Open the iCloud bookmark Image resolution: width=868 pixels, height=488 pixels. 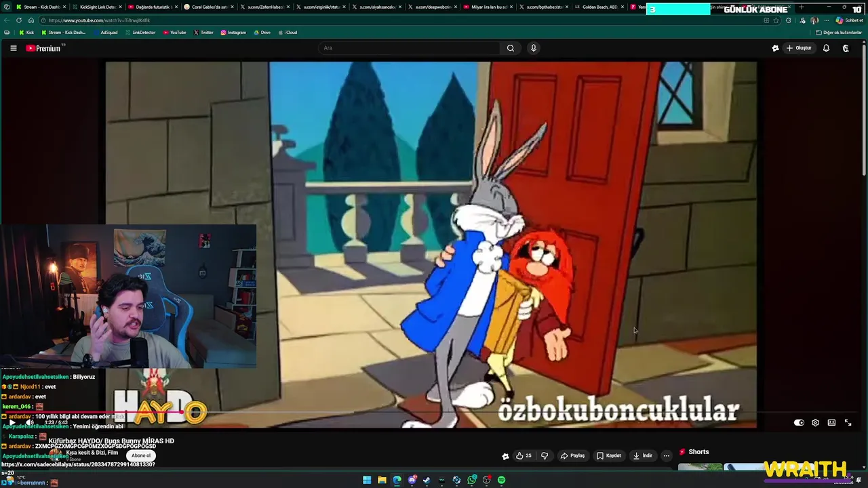[x=288, y=33]
